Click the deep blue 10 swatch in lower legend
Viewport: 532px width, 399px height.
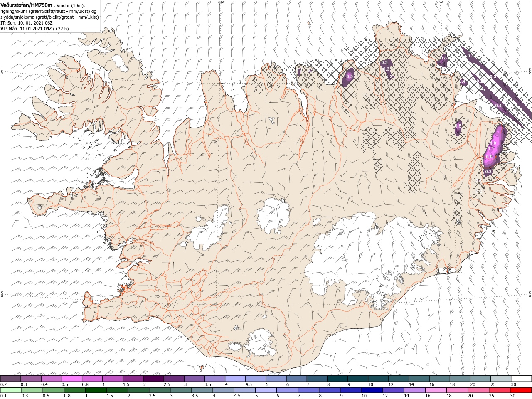point(372,390)
